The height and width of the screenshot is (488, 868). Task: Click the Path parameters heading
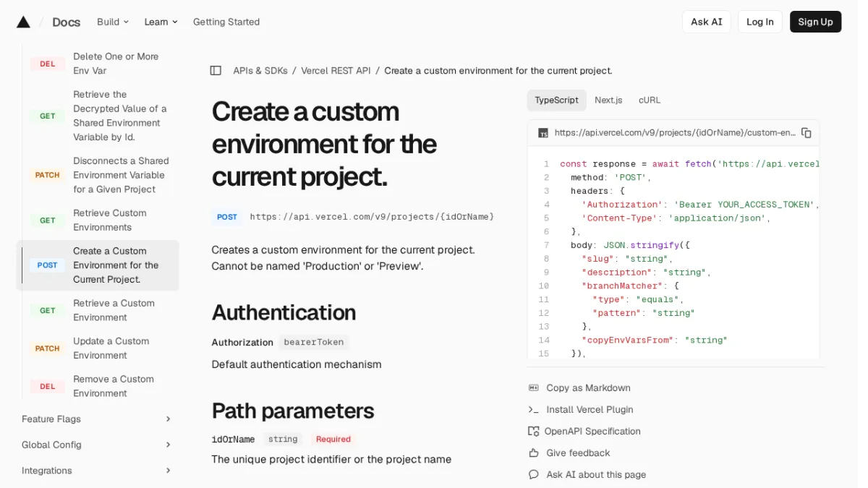click(292, 411)
